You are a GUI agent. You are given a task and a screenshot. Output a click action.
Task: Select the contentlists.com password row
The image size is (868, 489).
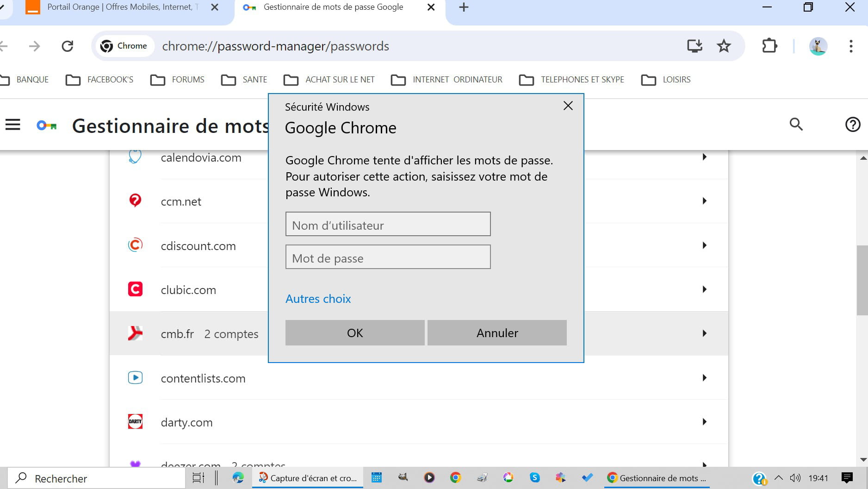tap(419, 378)
